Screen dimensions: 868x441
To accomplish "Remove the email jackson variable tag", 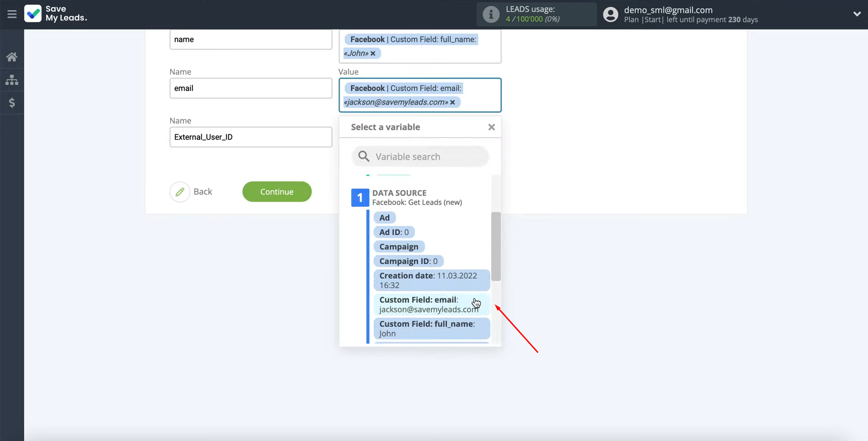I will 452,102.
